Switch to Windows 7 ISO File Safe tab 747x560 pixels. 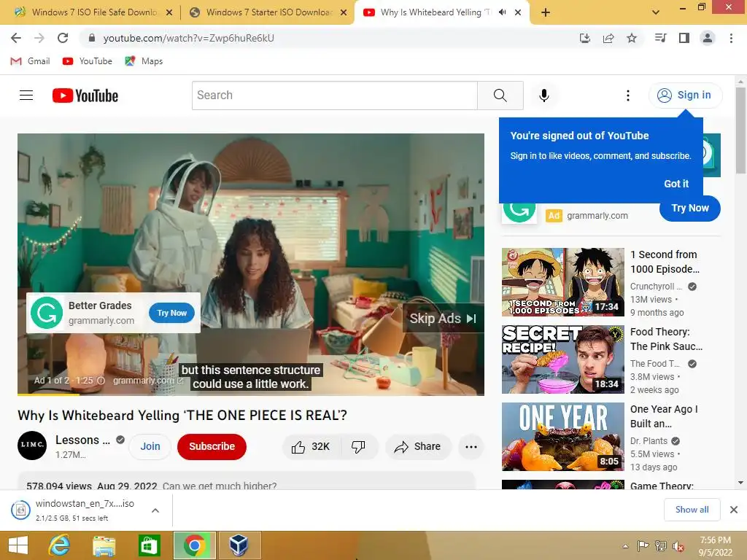coord(93,12)
